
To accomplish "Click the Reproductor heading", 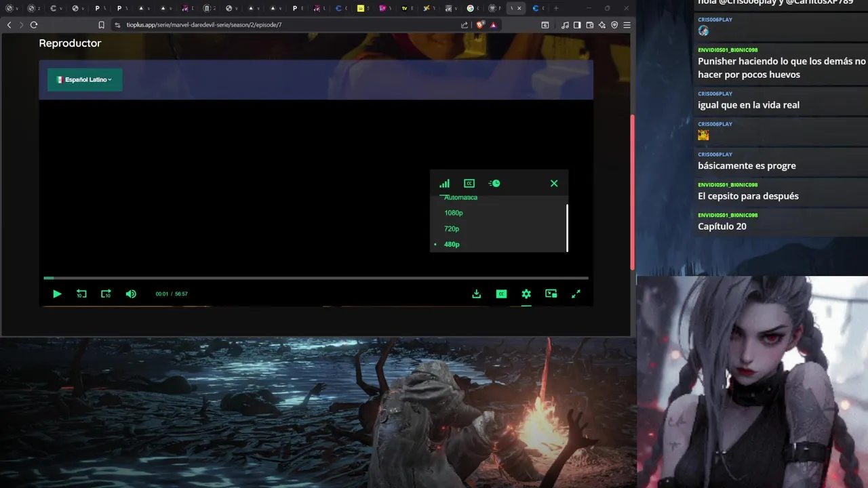I will click(70, 43).
